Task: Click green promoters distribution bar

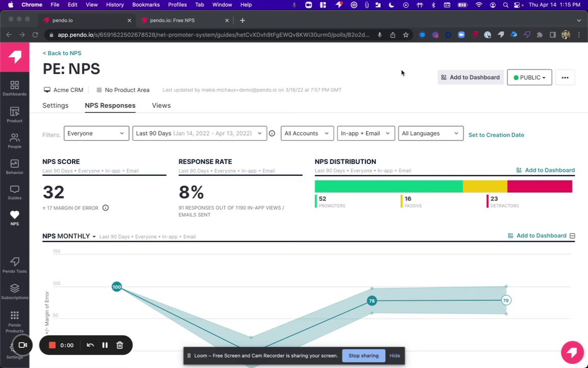Action: click(389, 186)
